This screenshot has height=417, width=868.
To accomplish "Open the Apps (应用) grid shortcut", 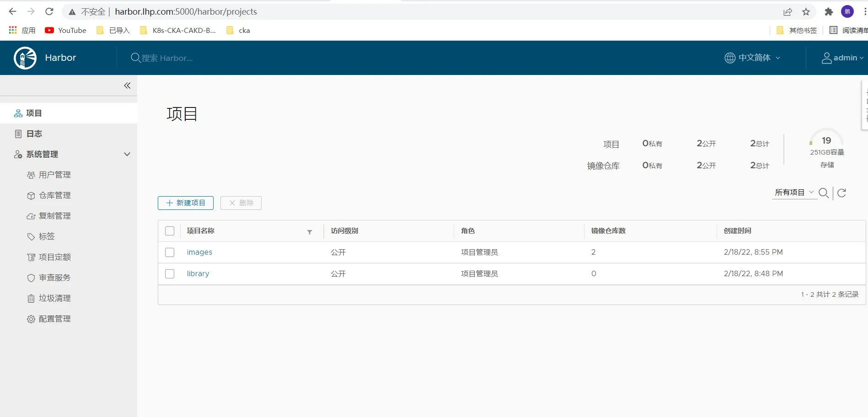I will pyautogui.click(x=22, y=30).
